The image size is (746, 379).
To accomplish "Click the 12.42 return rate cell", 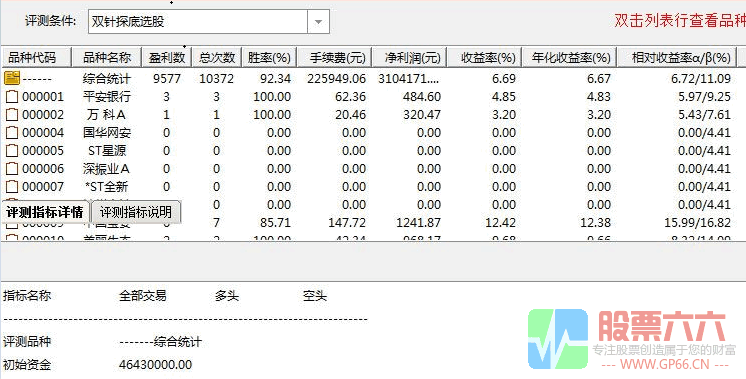I will (x=501, y=223).
